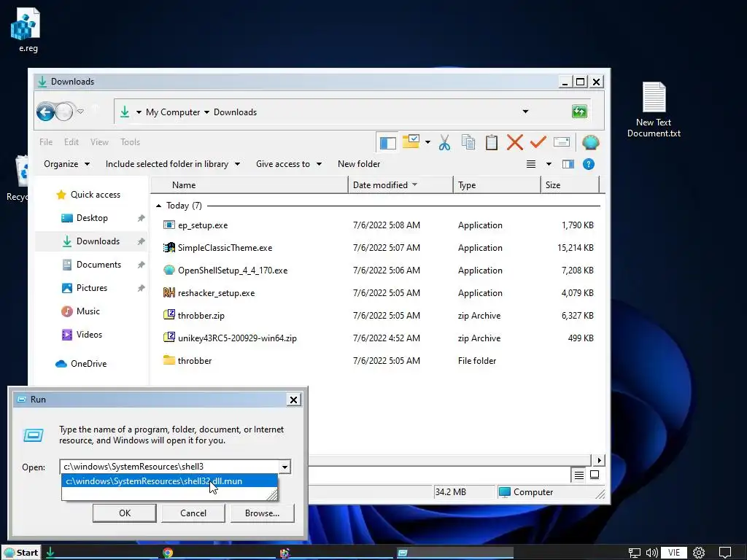Click the email envelope toolbar icon

click(562, 142)
